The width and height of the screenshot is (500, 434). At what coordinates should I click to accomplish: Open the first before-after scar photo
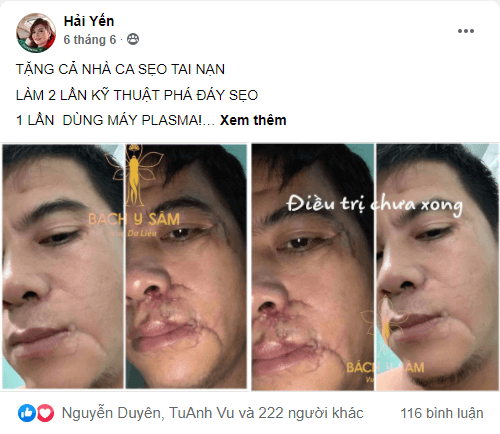click(125, 266)
